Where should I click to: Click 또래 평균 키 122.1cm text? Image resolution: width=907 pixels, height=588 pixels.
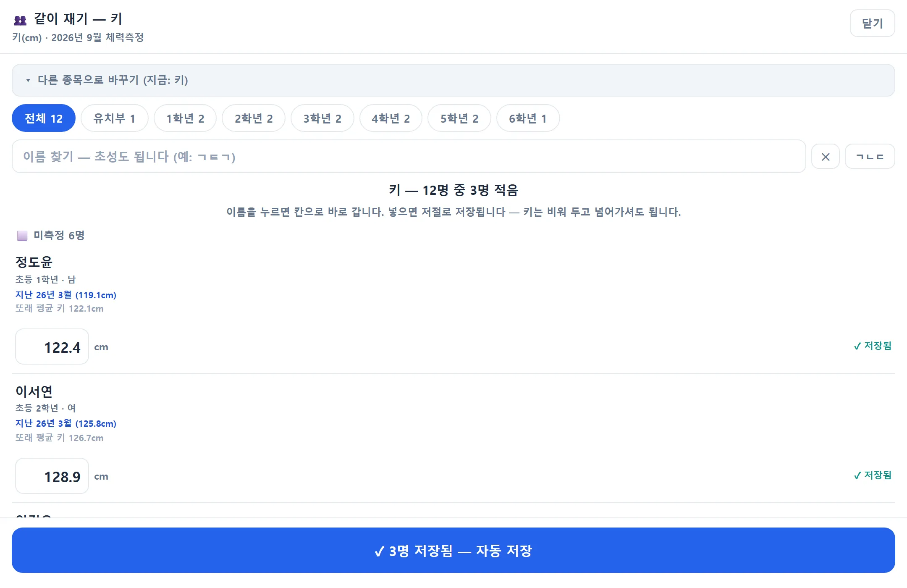click(x=60, y=309)
